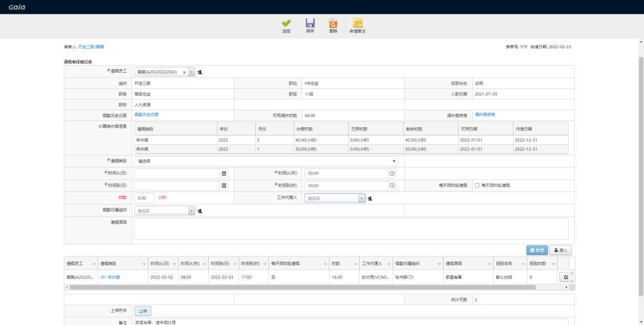Viewport: 644px width, 325px height.
Task: Click the green checkmark submit icon
Action: pyautogui.click(x=286, y=23)
